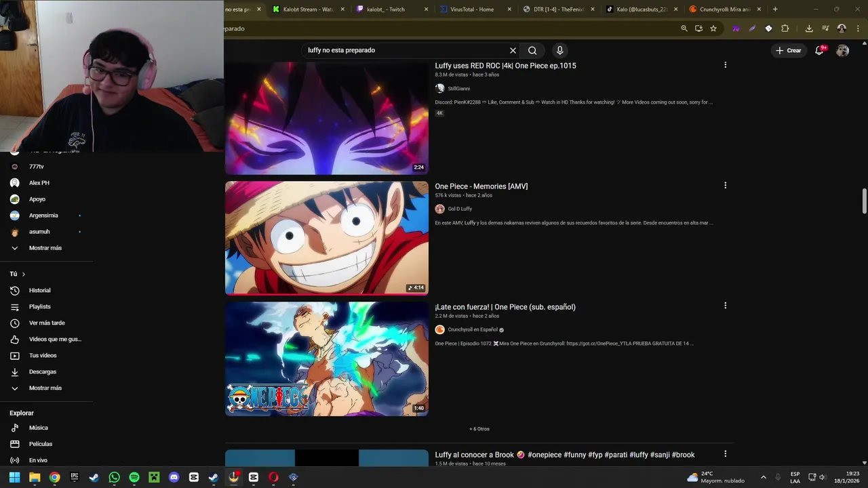Bookmark this page with star icon
Viewport: 868px width, 488px height.
713,28
